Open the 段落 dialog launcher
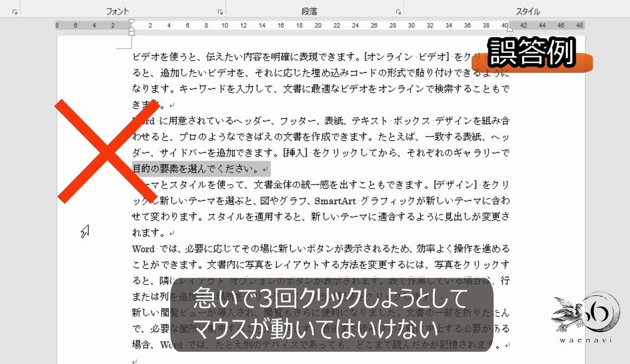The height and width of the screenshot is (364, 630). (398, 11)
